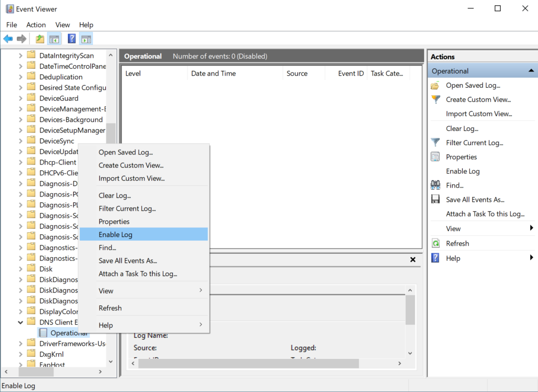Click the back navigation arrow in the toolbar

point(8,38)
